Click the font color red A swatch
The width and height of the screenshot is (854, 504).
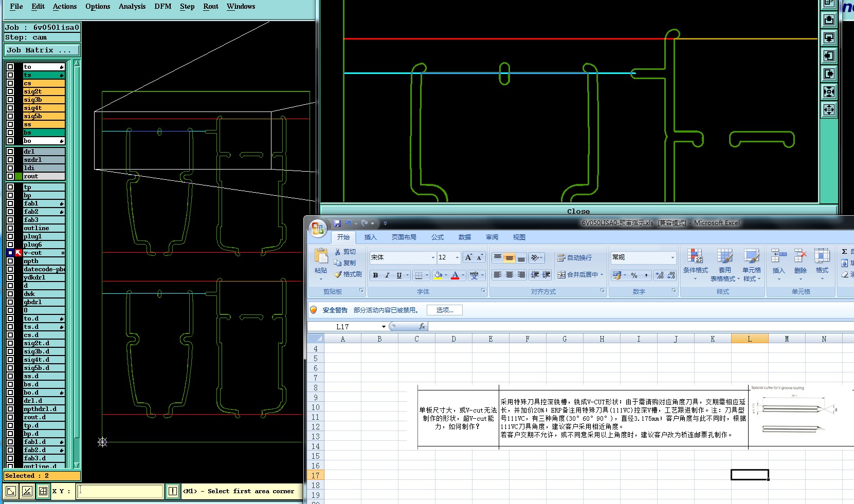455,275
